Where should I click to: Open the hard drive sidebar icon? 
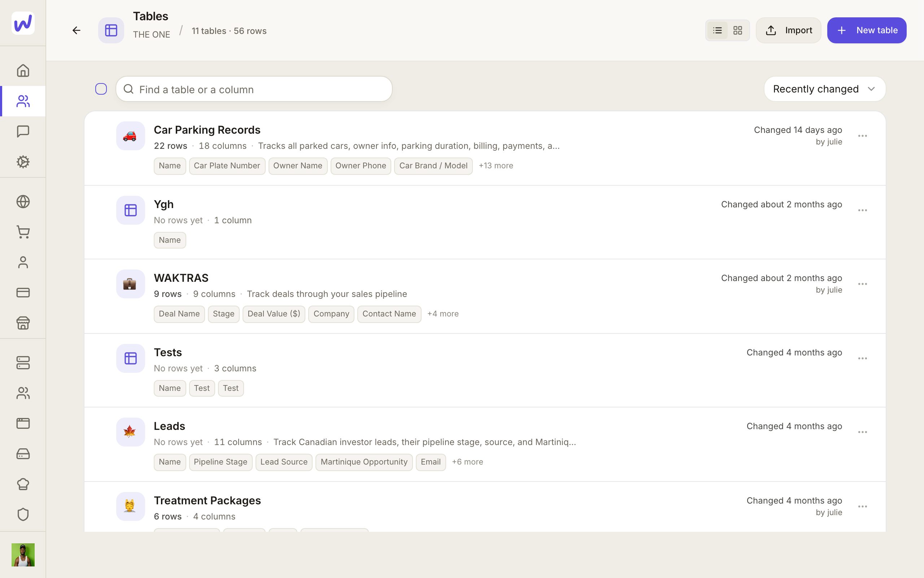click(23, 454)
